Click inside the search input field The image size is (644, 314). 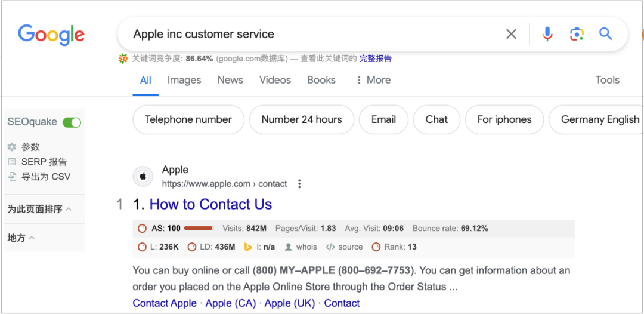312,34
